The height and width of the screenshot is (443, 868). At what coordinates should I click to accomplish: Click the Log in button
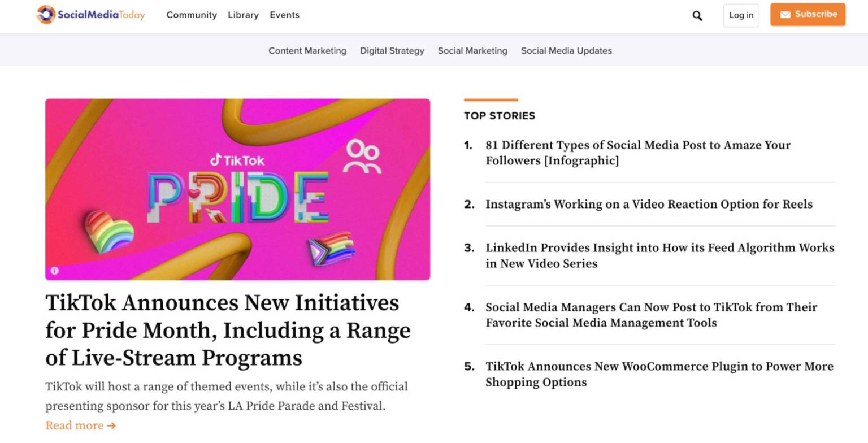[x=741, y=15]
